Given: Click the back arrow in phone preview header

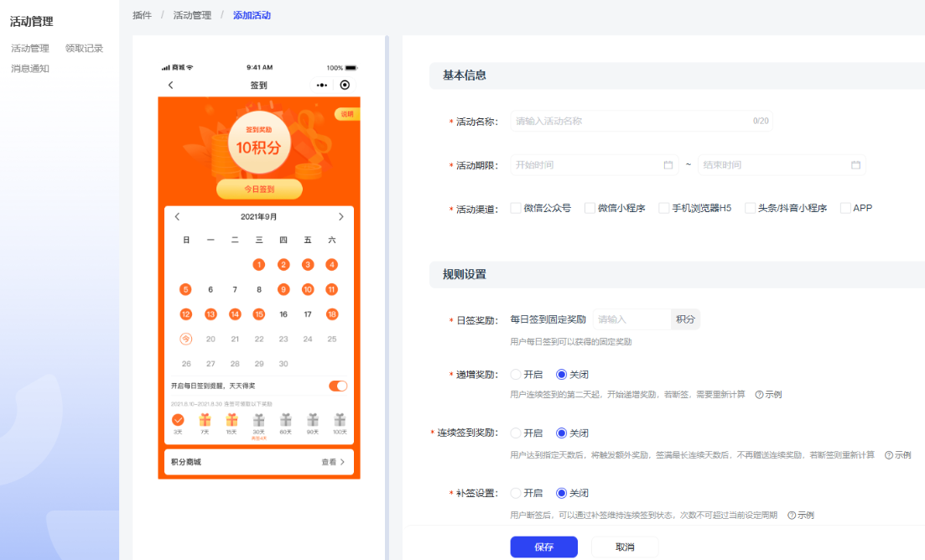Looking at the screenshot, I should pos(171,85).
